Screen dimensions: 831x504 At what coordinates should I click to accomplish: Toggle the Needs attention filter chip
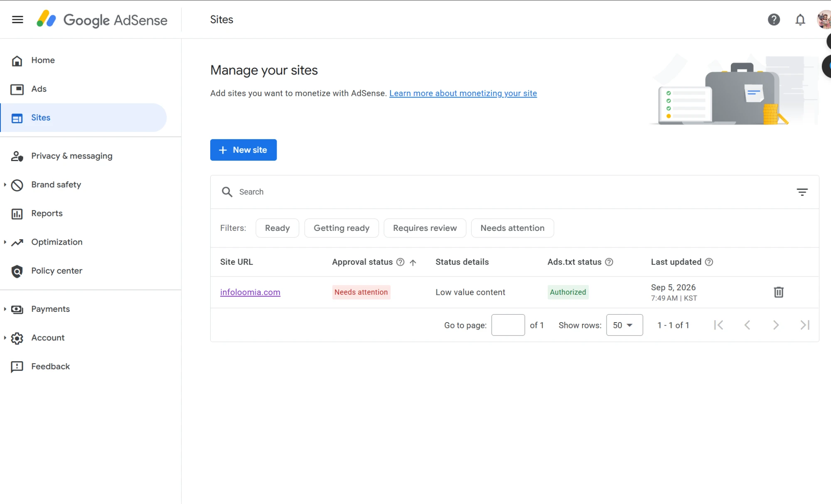(x=512, y=228)
